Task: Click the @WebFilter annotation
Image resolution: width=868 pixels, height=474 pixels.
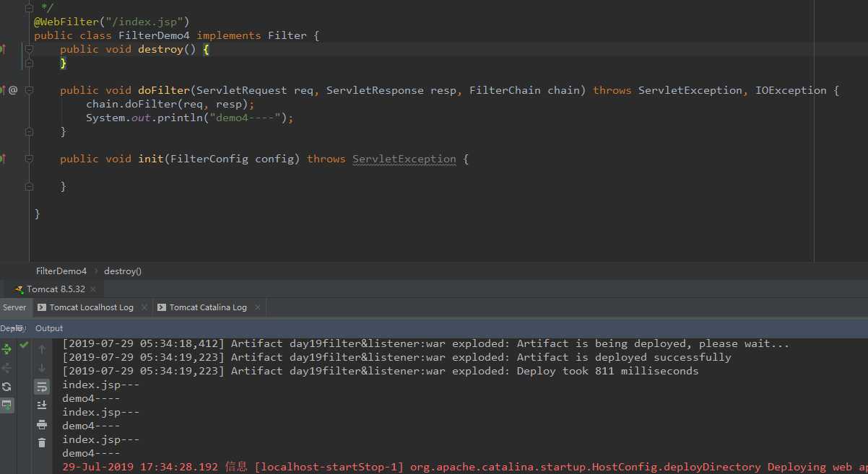Action: point(66,22)
